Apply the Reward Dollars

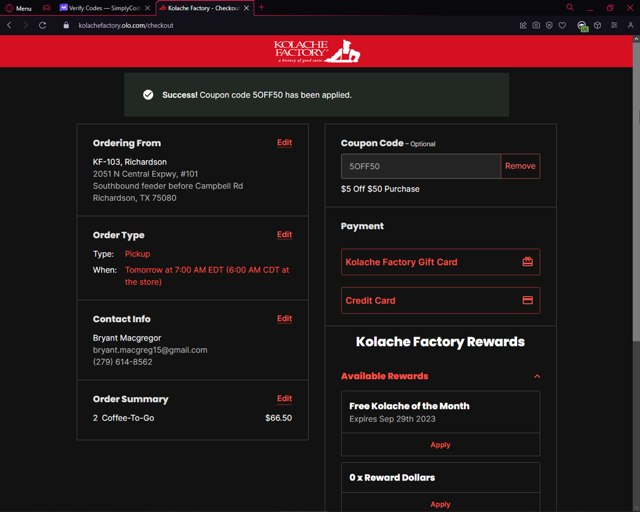tap(440, 504)
